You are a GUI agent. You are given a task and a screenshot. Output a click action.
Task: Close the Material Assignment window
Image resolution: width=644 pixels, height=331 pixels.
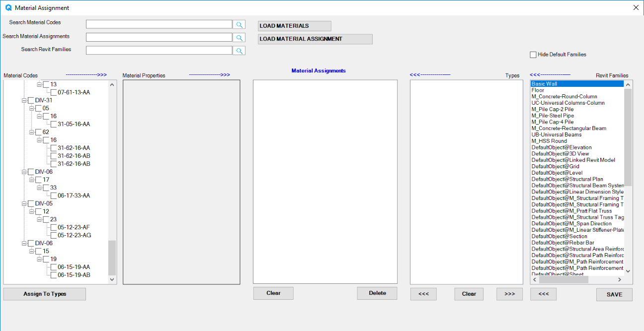(636, 7)
